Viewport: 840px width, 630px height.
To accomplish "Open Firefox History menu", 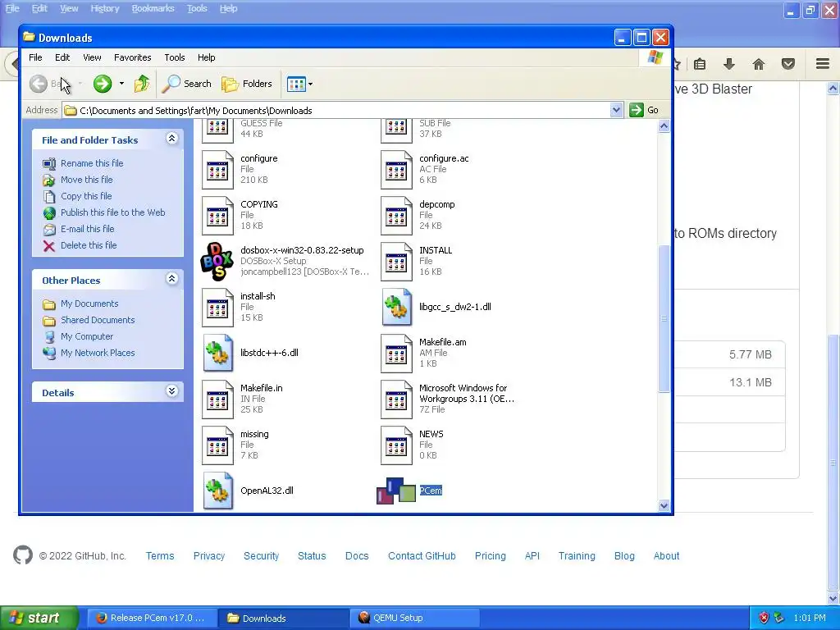I will tap(104, 8).
